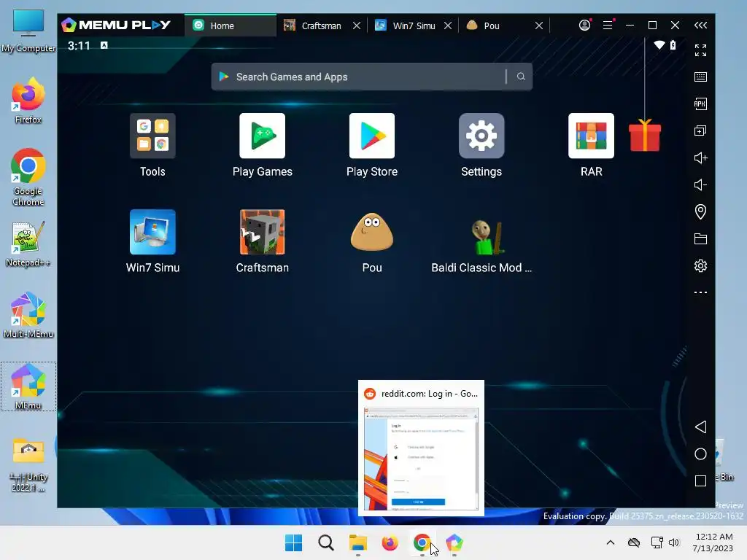Open the GPS location icon
Image resolution: width=747 pixels, height=560 pixels.
700,211
